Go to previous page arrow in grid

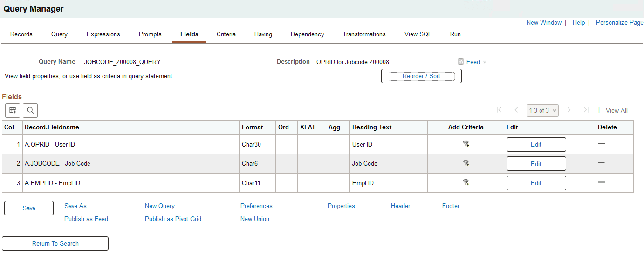coord(516,110)
